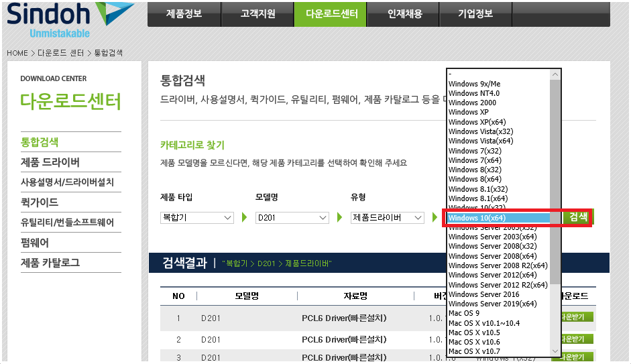631x364 pixels.
Task: Open 유틸리티/번들소프트웨어 sidebar item
Action: click(x=67, y=223)
